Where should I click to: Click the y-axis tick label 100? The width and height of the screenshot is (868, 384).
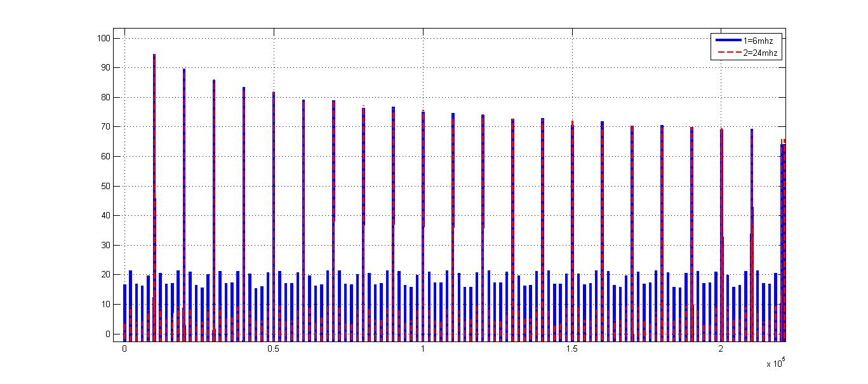pos(105,38)
